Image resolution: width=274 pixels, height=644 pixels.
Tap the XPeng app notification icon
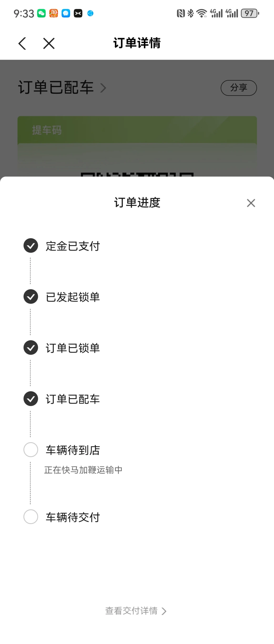[x=78, y=13]
